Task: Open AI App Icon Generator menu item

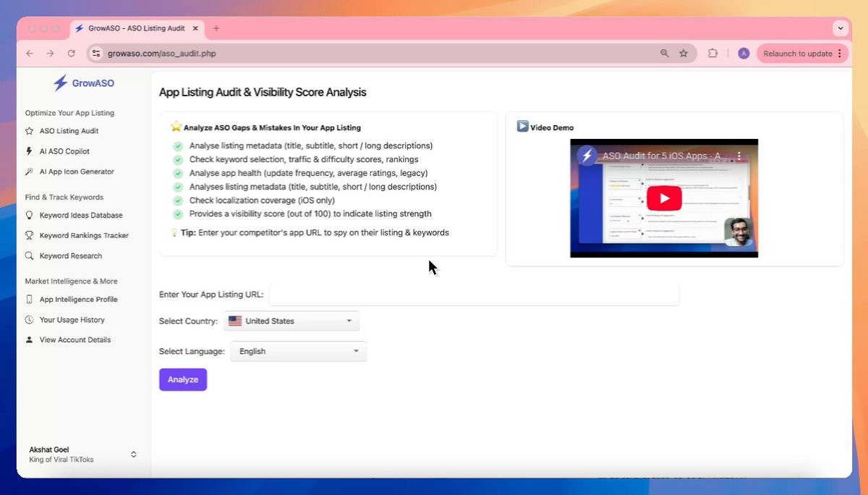Action: click(77, 172)
